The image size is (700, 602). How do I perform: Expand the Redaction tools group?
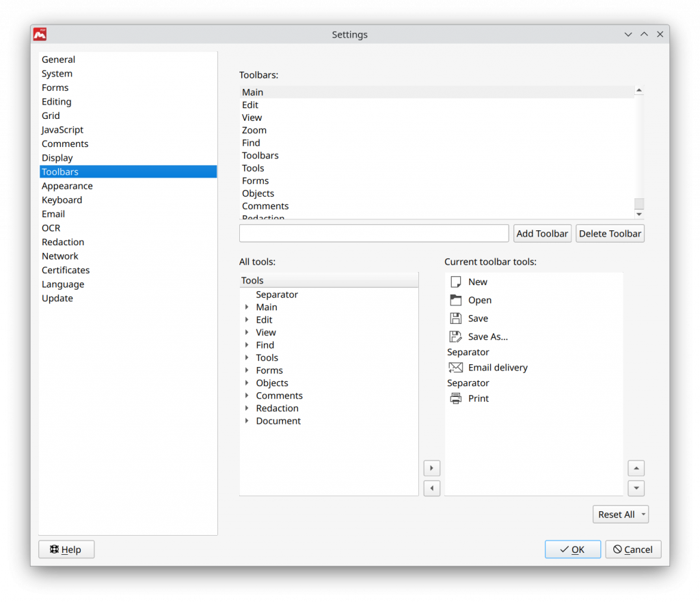(247, 408)
